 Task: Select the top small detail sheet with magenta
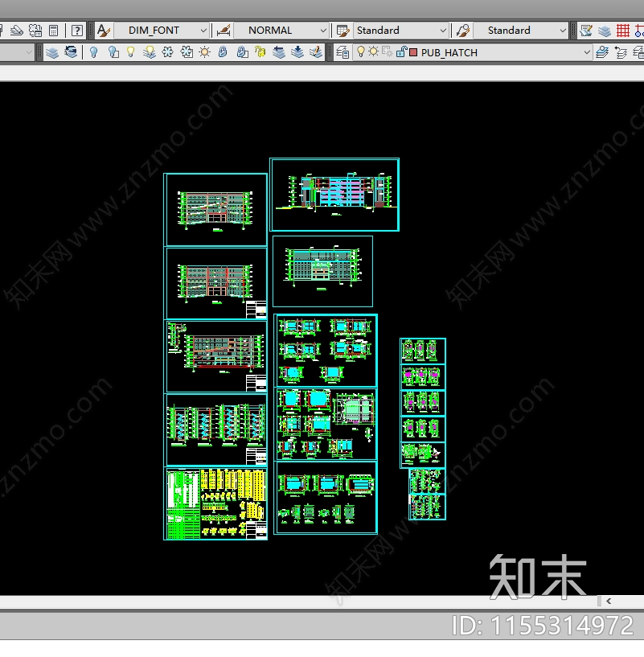422,351
